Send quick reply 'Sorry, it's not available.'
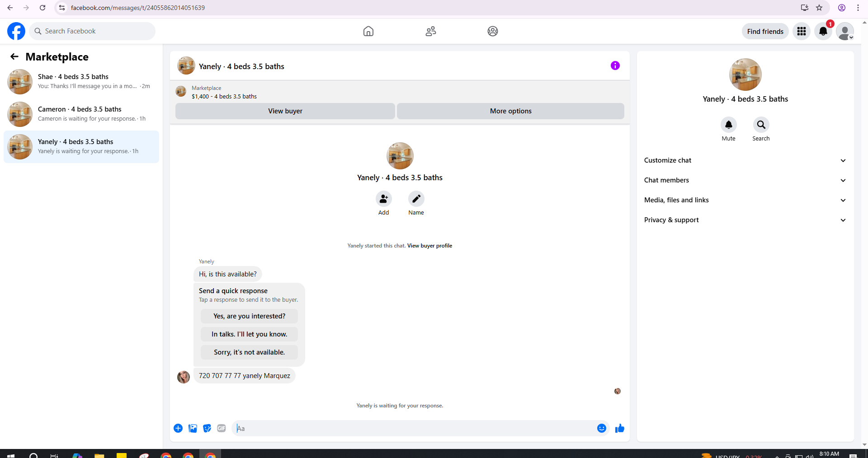868x458 pixels. coord(249,352)
